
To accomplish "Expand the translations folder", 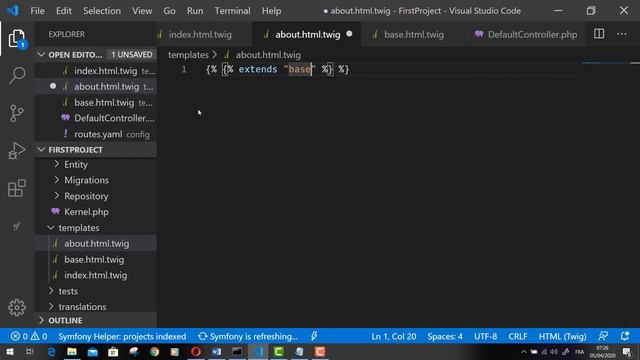I will [51, 306].
